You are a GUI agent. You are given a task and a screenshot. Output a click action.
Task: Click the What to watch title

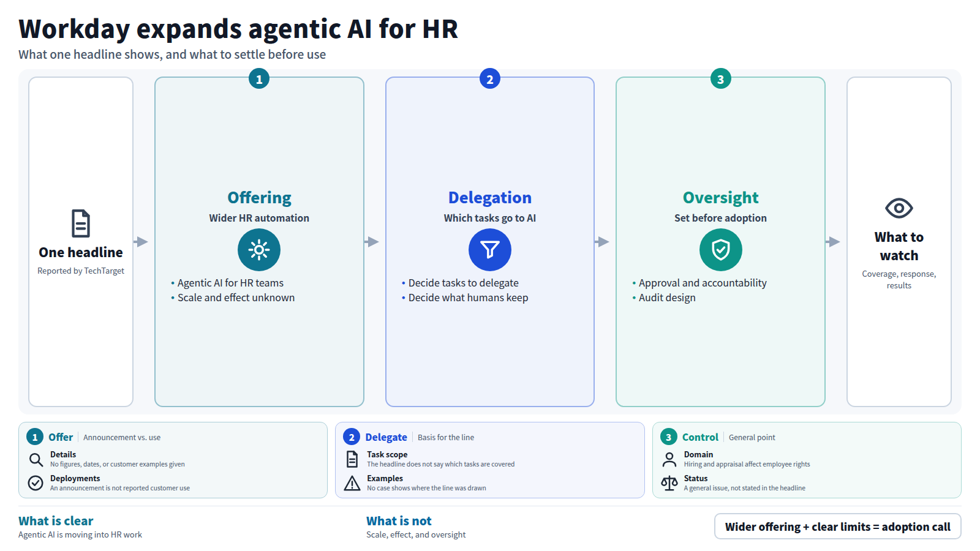click(899, 246)
